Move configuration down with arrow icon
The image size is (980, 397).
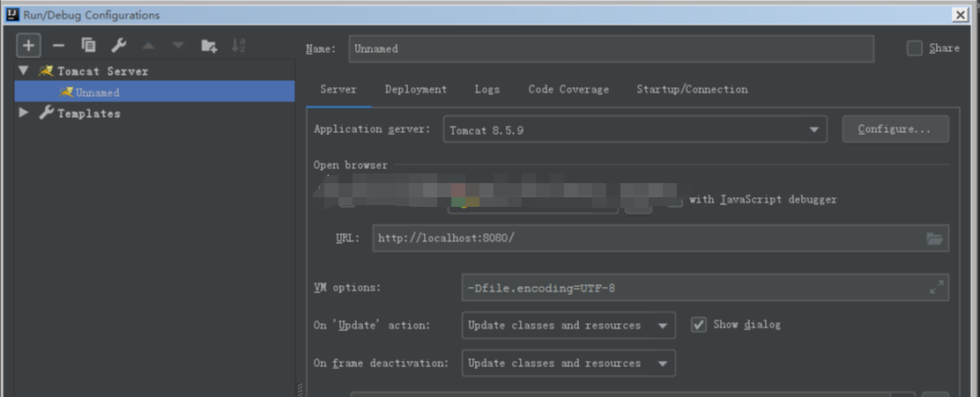click(x=179, y=46)
